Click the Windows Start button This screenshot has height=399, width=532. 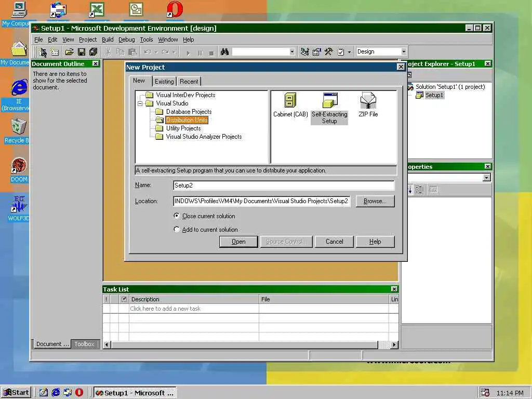(x=16, y=393)
